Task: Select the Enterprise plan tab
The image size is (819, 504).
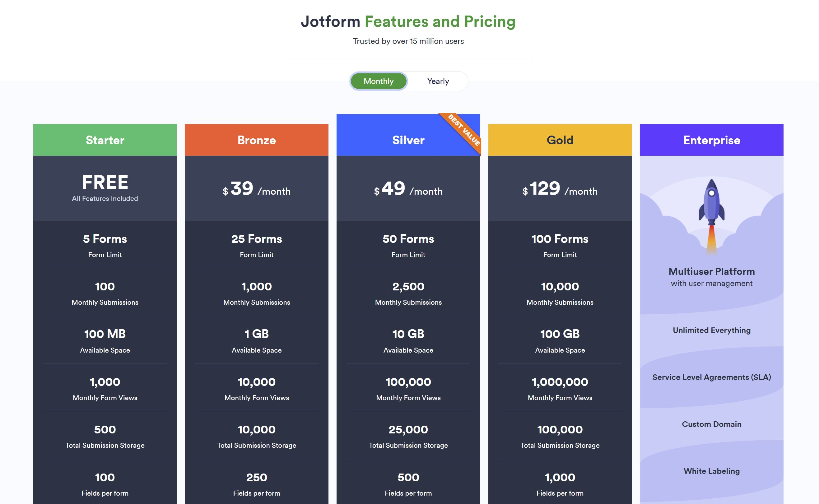Action: 711,140
